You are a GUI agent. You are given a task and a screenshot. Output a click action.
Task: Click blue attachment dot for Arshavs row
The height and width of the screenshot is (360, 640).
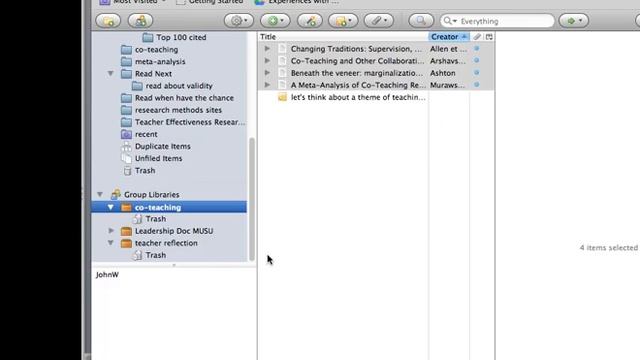tap(476, 60)
